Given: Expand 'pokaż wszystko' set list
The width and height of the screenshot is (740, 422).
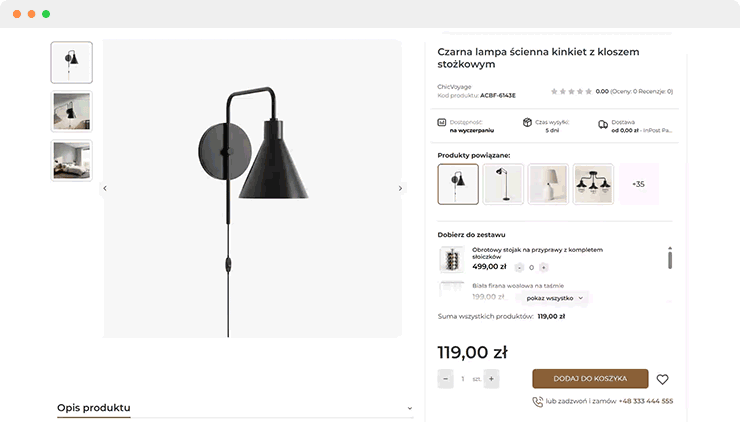Looking at the screenshot, I should click(554, 298).
